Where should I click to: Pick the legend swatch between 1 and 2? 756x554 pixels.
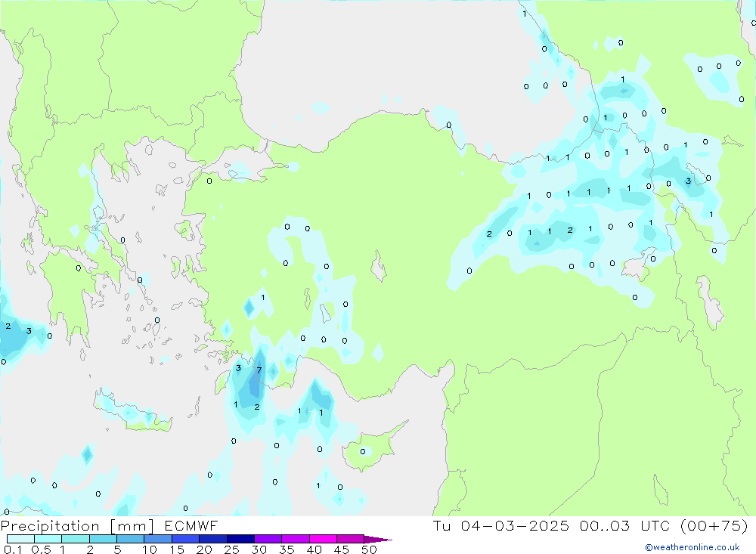75,539
